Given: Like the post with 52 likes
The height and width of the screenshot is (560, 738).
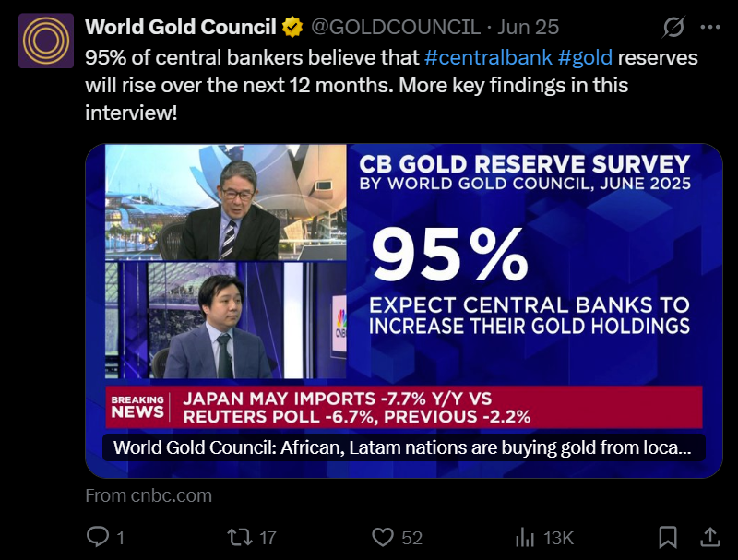Looking at the screenshot, I should 383,537.
